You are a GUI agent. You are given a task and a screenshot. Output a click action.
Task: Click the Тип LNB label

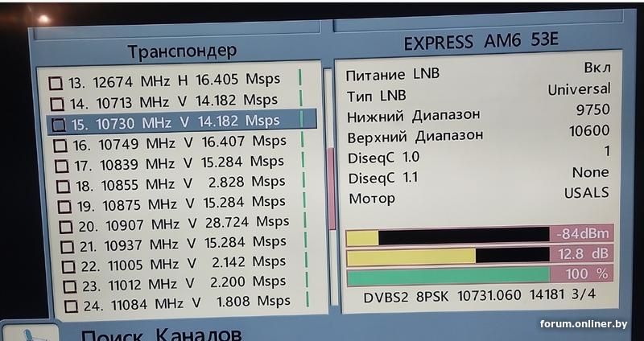tap(376, 96)
